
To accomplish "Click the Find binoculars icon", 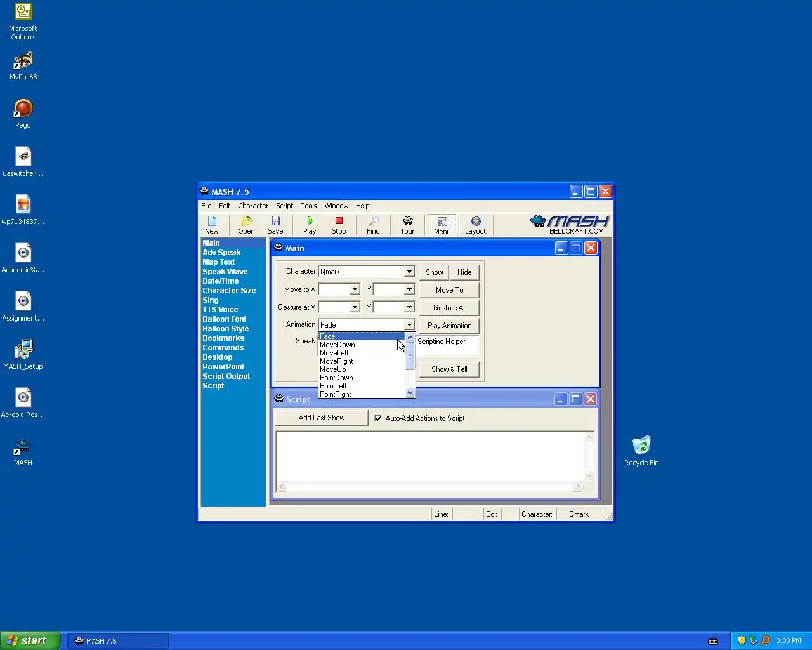I will (373, 225).
